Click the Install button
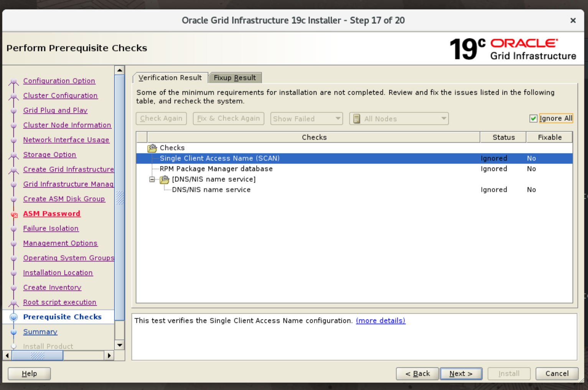The height and width of the screenshot is (390, 588). pyautogui.click(x=509, y=374)
